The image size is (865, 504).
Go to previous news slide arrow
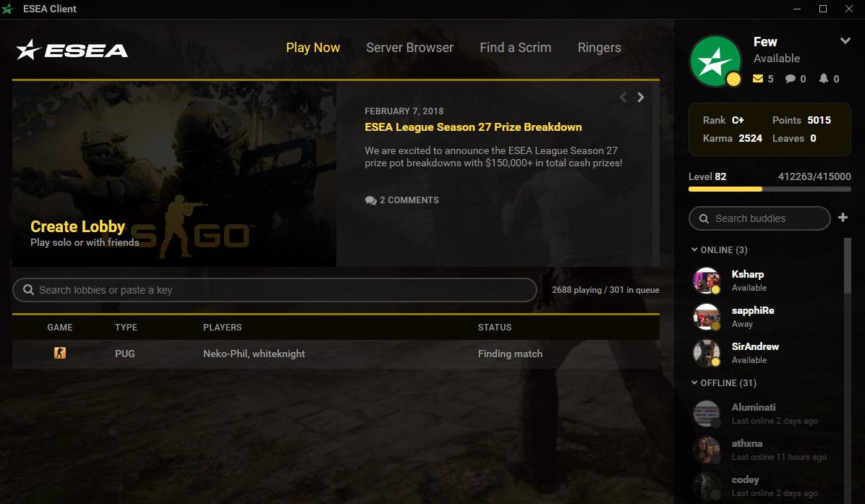pos(623,97)
